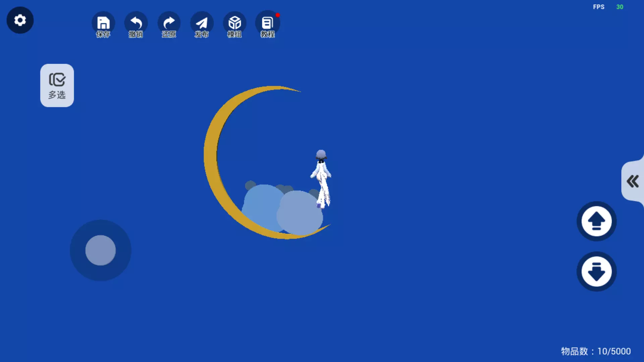Expand the side panel with double chevron

click(633, 181)
